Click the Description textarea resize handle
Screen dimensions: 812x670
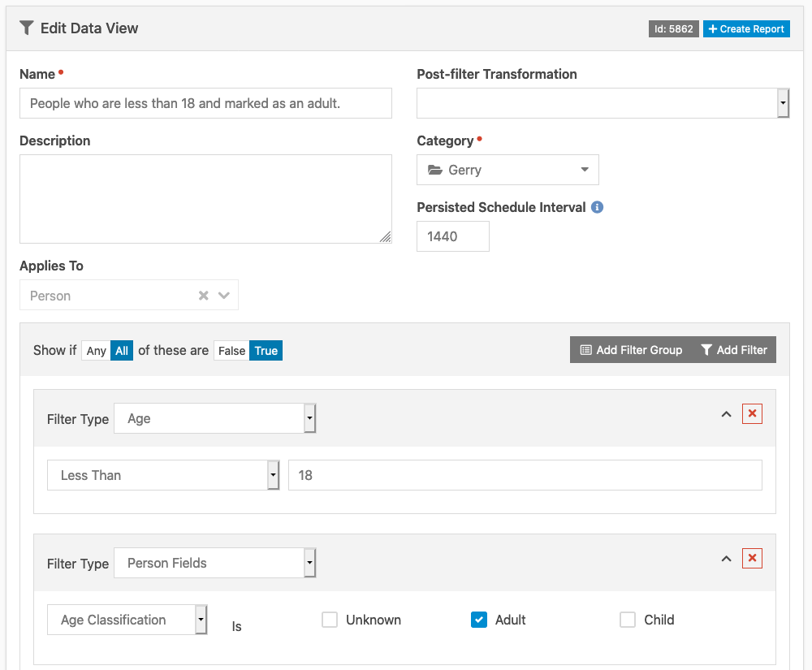(385, 237)
